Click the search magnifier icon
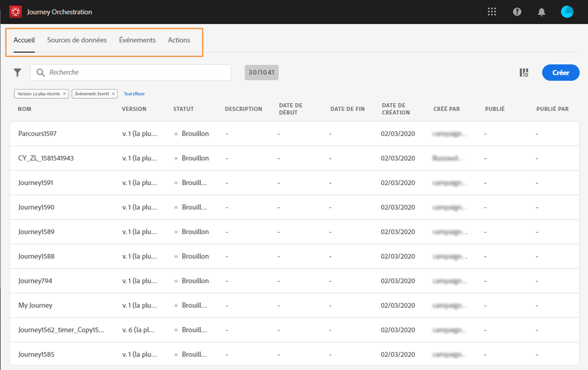 click(40, 72)
